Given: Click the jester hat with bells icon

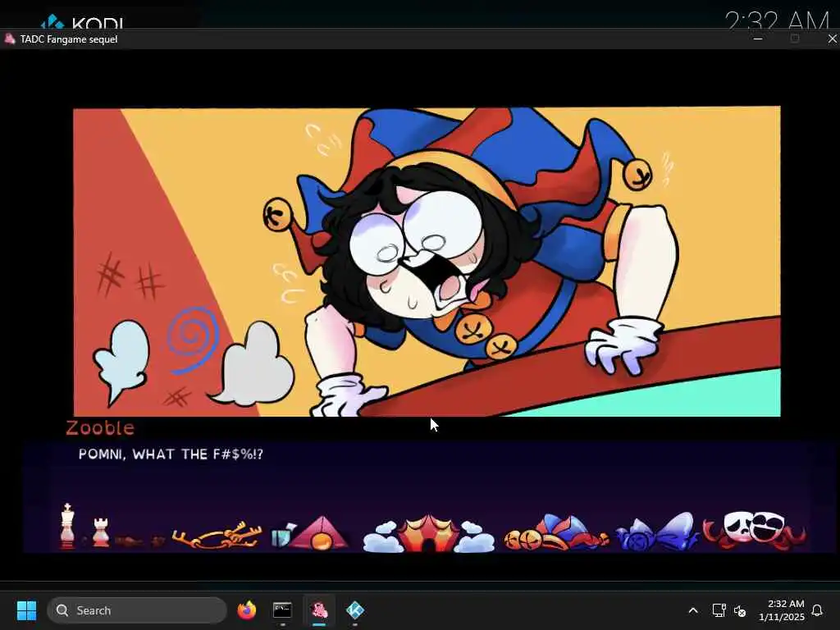Looking at the screenshot, I should pyautogui.click(x=556, y=532).
